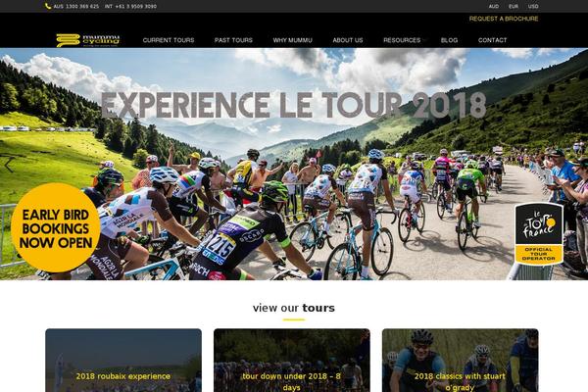Go to Why Mummu page
588x392 pixels.
click(292, 40)
